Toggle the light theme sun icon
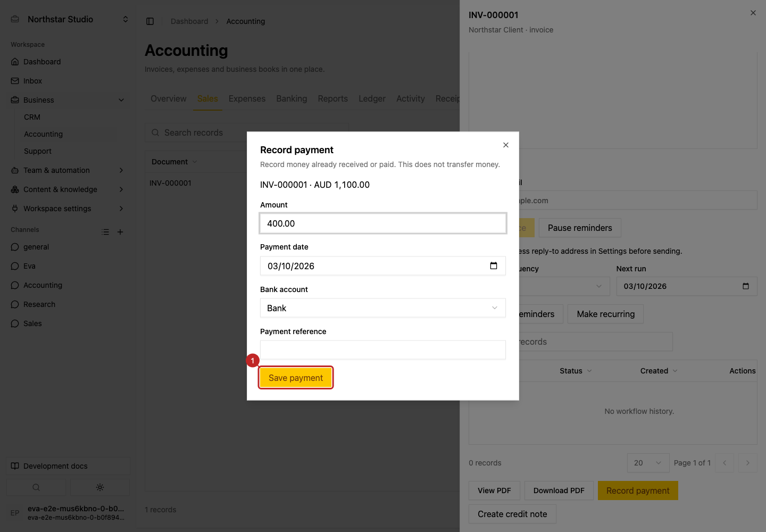 click(x=100, y=487)
